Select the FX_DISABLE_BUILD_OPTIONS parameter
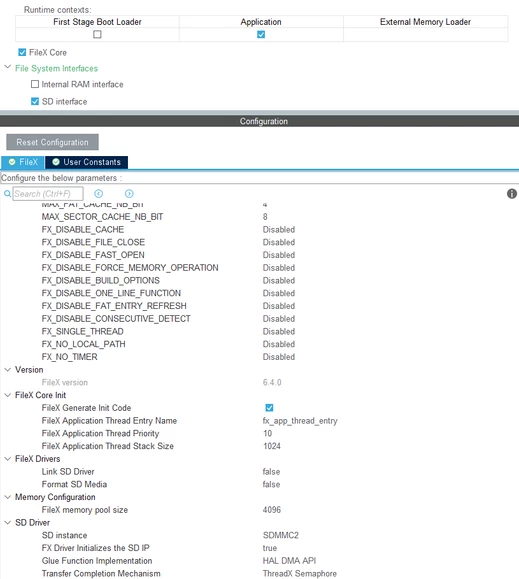 tap(101, 281)
